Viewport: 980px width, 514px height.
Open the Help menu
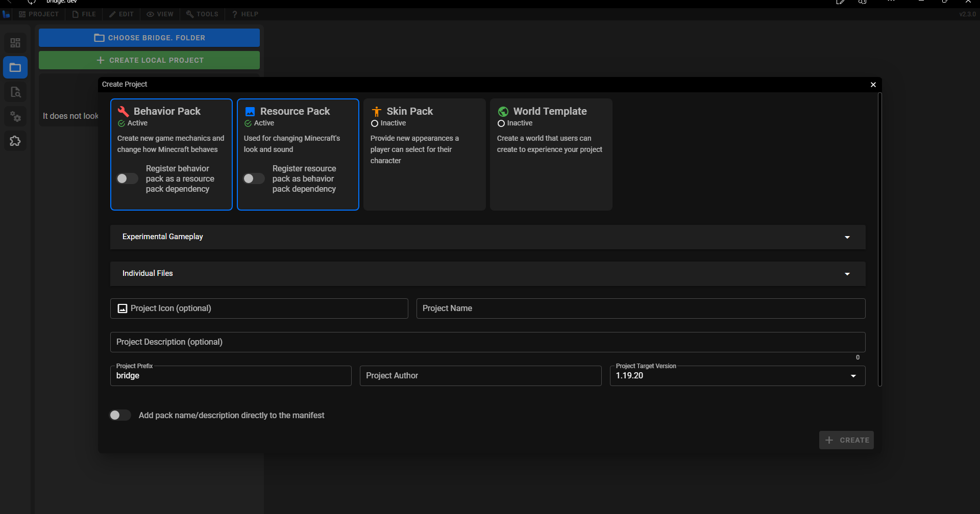(x=246, y=14)
